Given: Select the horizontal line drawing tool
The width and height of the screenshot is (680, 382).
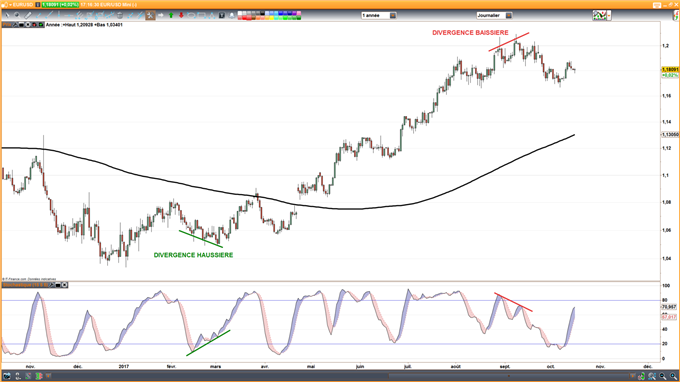Looking at the screenshot, I should (69, 15).
